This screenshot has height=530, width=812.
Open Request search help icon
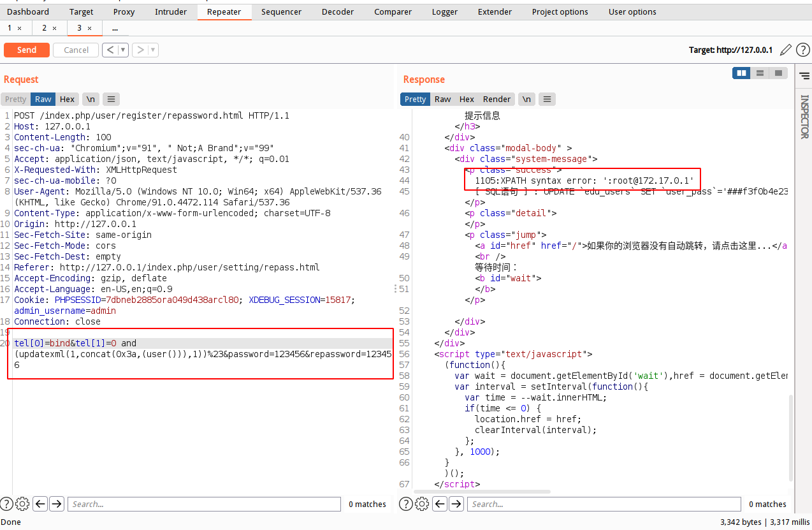pos(7,504)
